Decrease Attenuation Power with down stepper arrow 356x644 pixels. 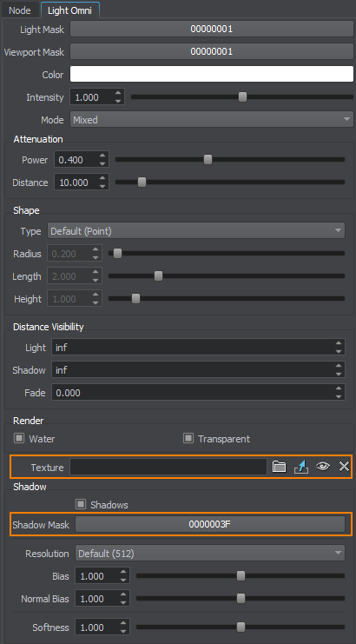102,163
